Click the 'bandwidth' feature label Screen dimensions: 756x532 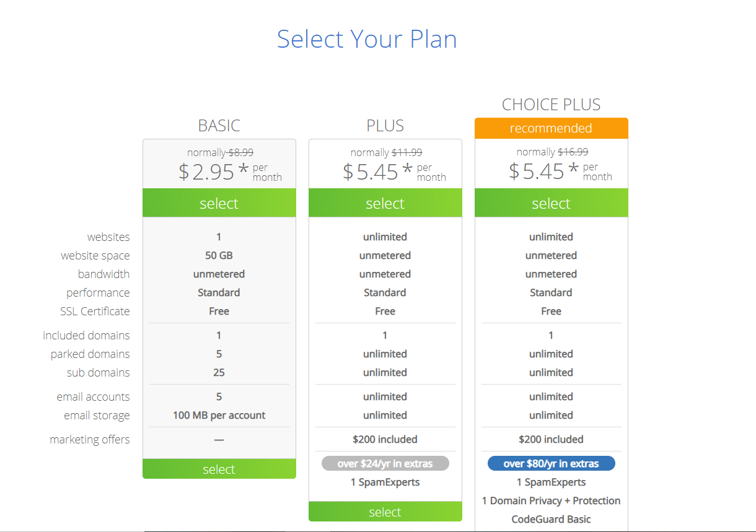click(x=104, y=274)
